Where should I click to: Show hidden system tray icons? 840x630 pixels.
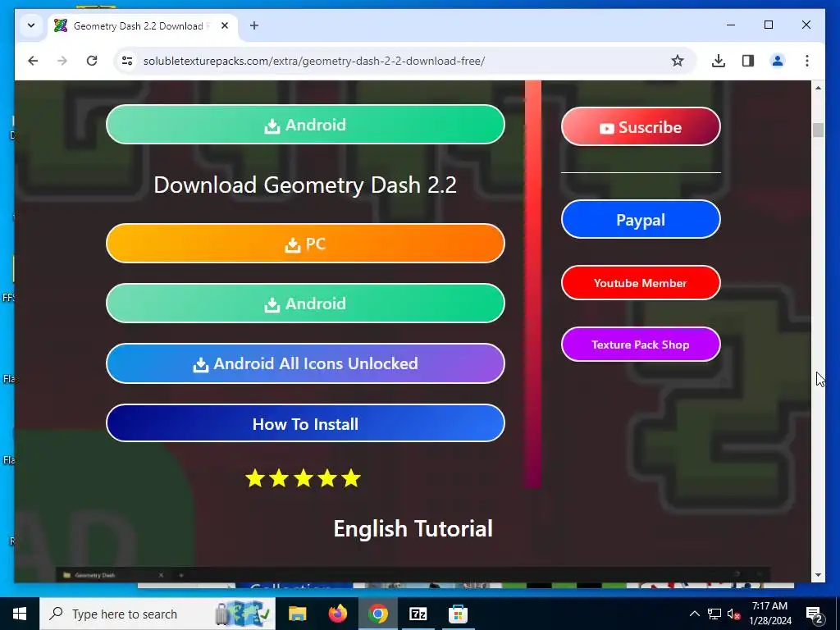pos(694,614)
